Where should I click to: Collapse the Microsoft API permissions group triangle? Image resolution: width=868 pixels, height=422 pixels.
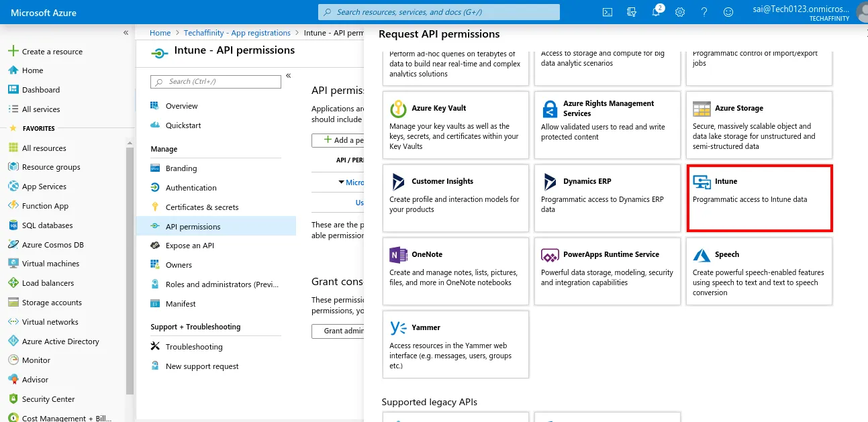[x=342, y=182]
